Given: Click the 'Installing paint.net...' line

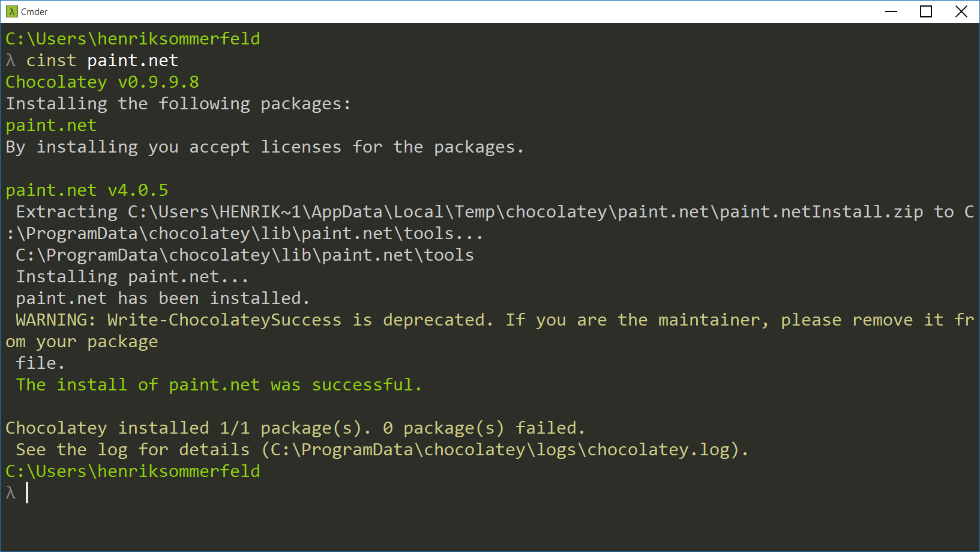Looking at the screenshot, I should (x=132, y=277).
